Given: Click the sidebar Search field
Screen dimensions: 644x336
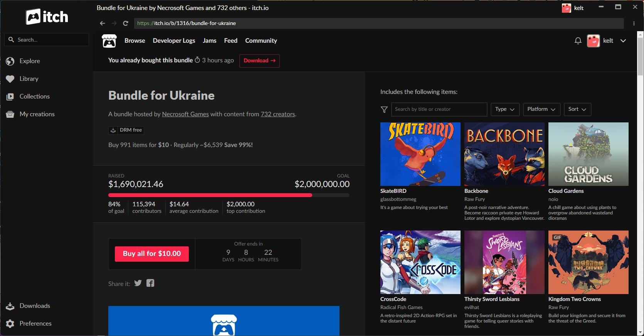Looking at the screenshot, I should [x=47, y=40].
